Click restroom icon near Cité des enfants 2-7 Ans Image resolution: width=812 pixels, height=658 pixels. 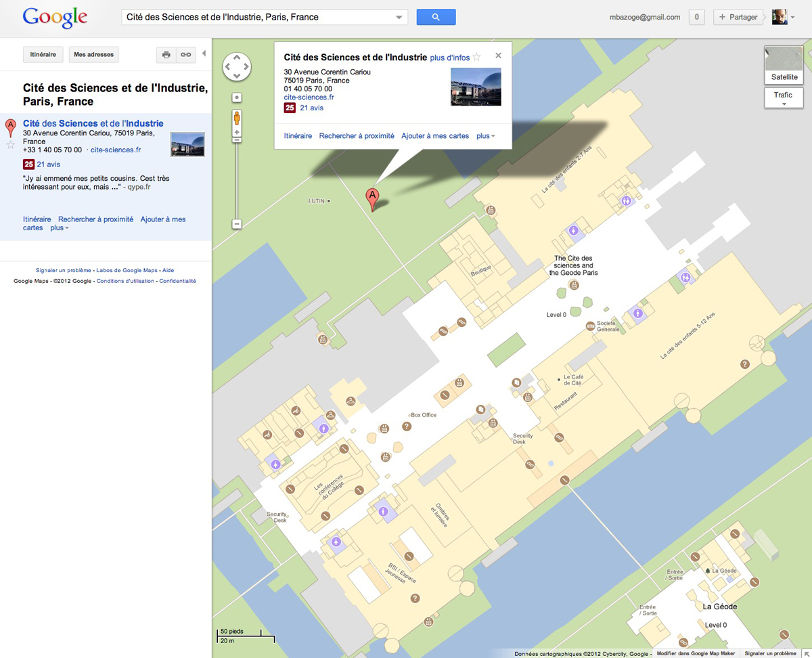[627, 200]
